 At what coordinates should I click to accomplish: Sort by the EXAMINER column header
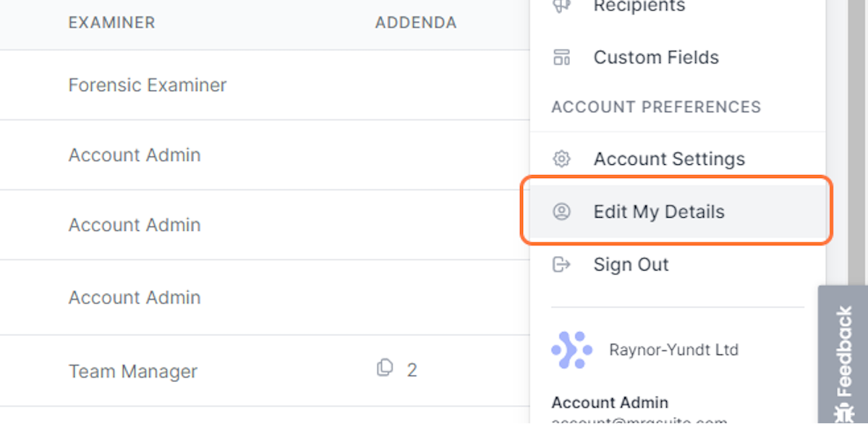pos(111,23)
